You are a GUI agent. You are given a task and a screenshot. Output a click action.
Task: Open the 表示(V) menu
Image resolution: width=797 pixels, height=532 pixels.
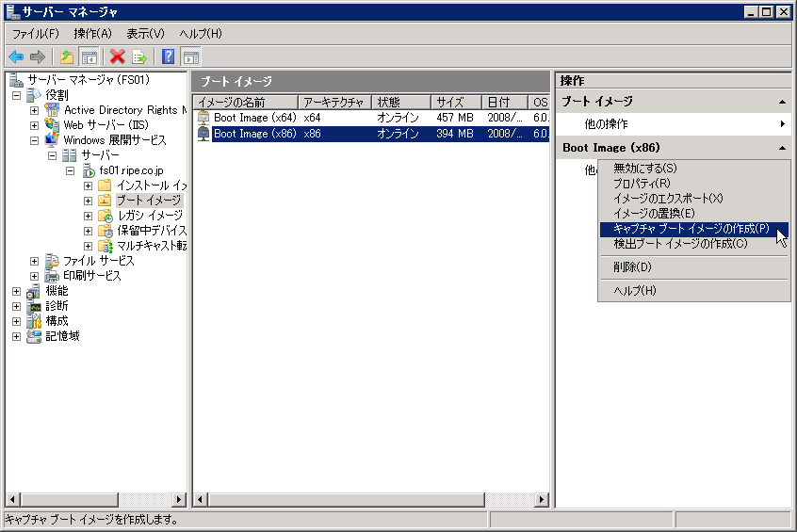tap(145, 34)
